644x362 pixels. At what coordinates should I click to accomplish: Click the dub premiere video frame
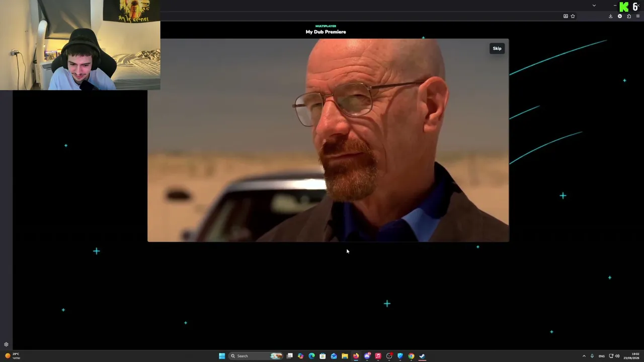click(328, 140)
